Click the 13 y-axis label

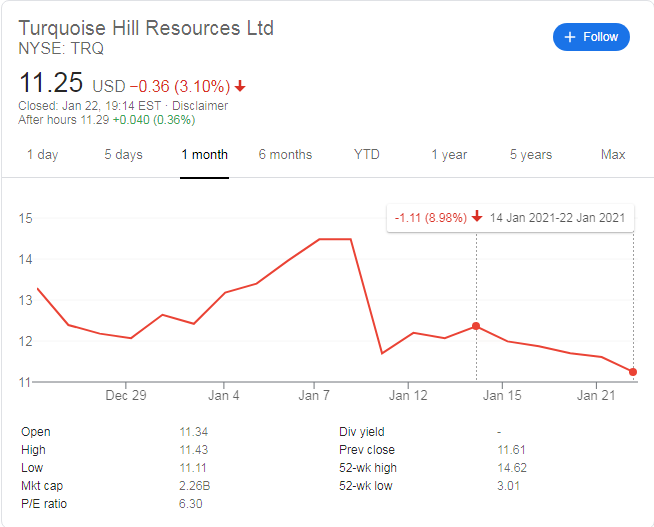(x=25, y=300)
